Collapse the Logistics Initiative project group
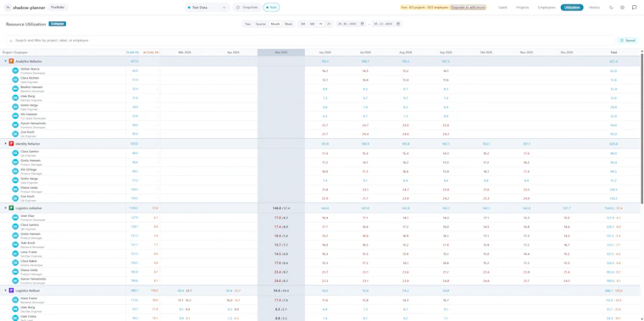 (x=5, y=208)
